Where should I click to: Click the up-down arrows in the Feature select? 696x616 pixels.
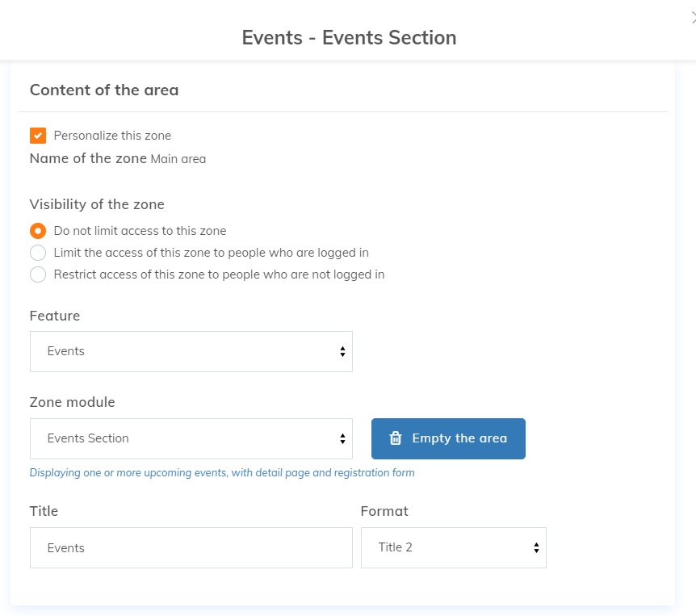click(342, 351)
